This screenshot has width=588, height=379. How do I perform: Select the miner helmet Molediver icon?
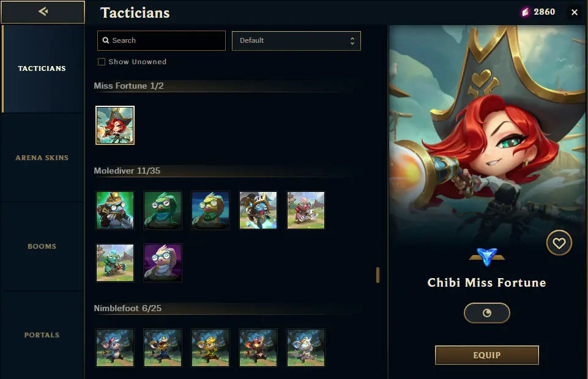115,210
